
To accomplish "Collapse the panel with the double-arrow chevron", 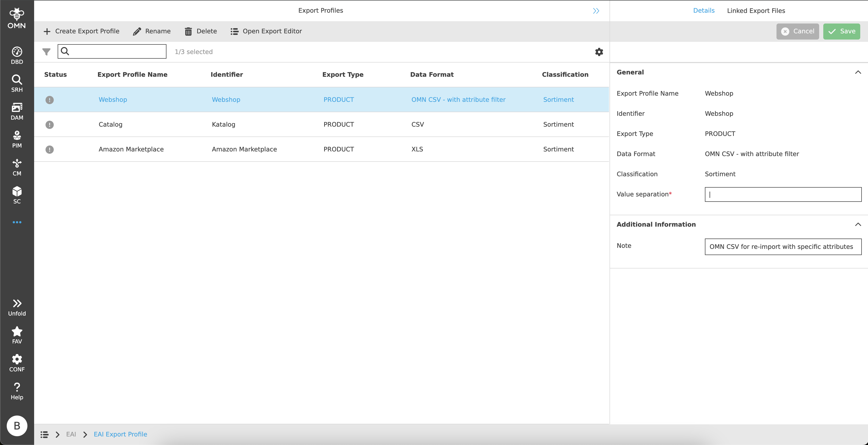I will point(596,10).
